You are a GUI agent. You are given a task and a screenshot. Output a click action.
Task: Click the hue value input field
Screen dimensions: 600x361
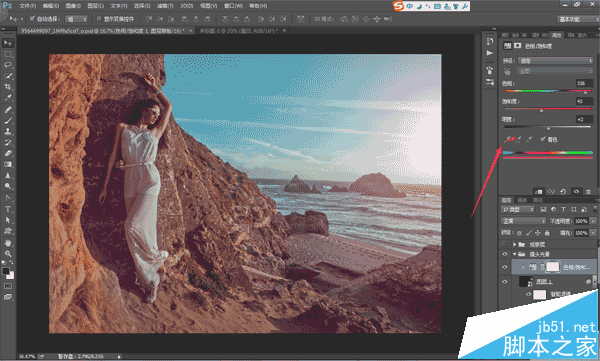click(584, 83)
